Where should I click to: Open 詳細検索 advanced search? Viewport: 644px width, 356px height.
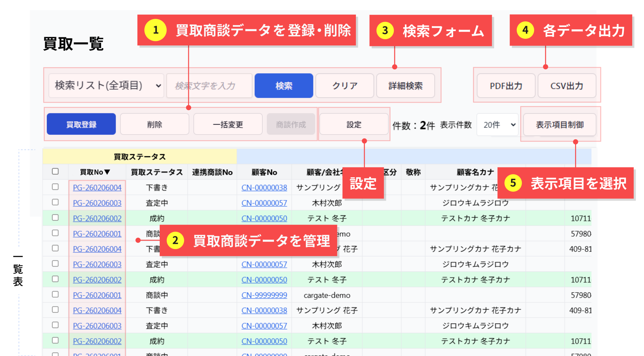tap(405, 86)
